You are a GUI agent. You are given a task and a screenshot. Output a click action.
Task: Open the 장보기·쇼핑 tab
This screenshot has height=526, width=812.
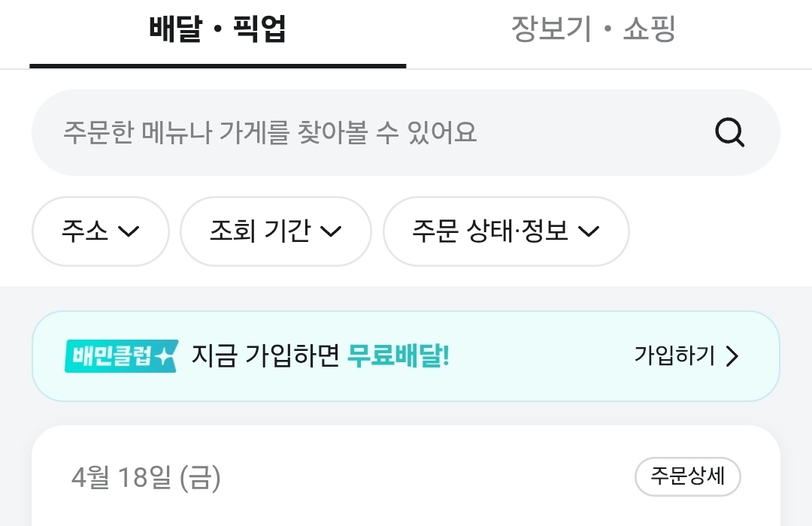point(593,29)
